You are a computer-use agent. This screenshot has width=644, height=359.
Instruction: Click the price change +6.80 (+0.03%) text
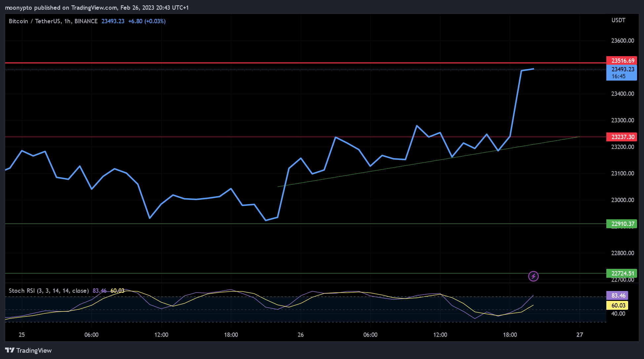point(147,21)
